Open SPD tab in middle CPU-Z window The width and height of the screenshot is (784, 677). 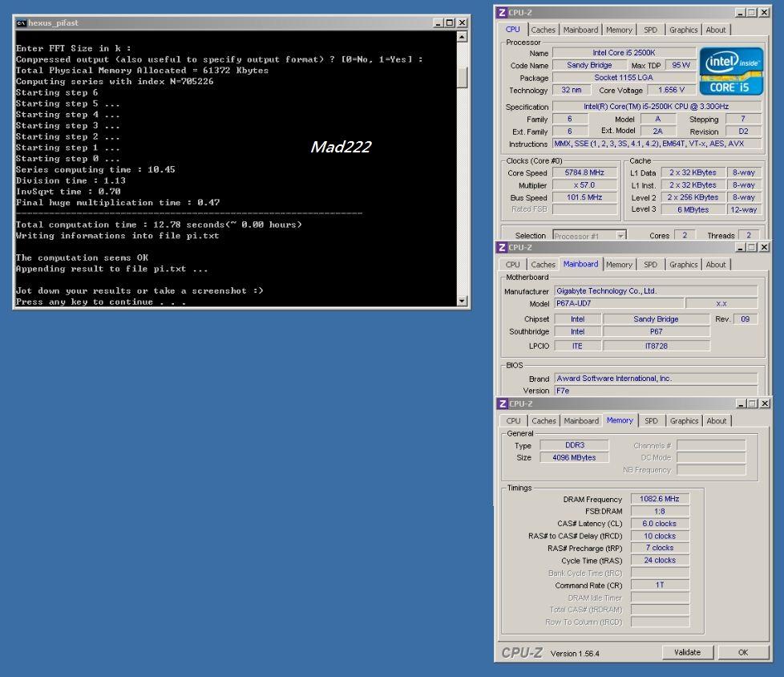pos(650,265)
